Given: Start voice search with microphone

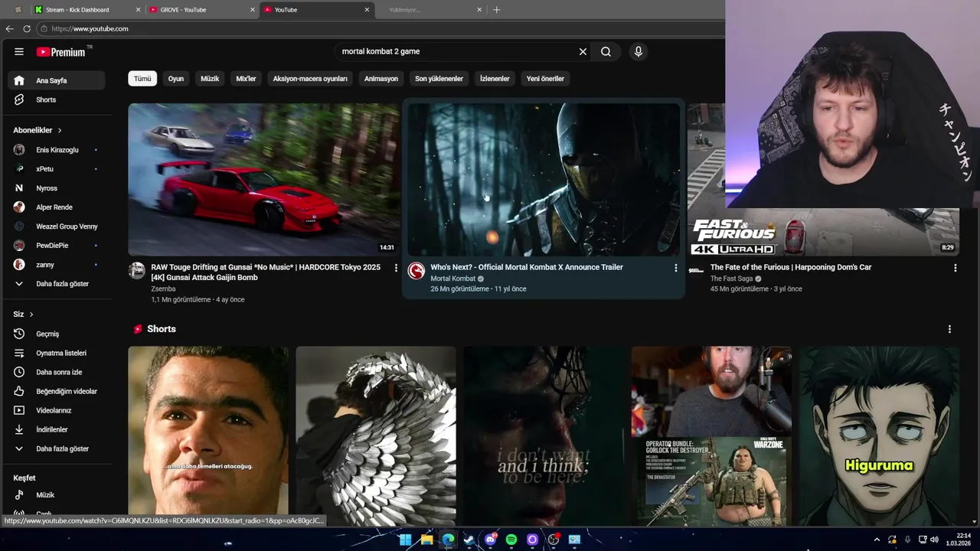Looking at the screenshot, I should [x=639, y=51].
